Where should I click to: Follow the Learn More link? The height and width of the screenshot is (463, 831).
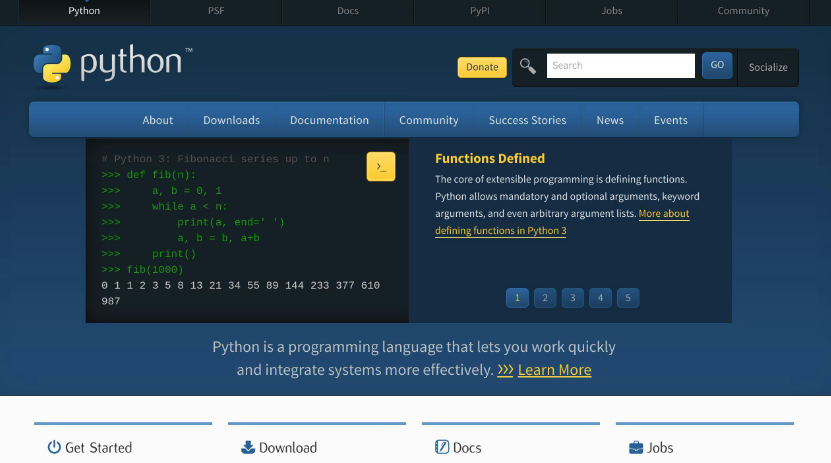(554, 370)
